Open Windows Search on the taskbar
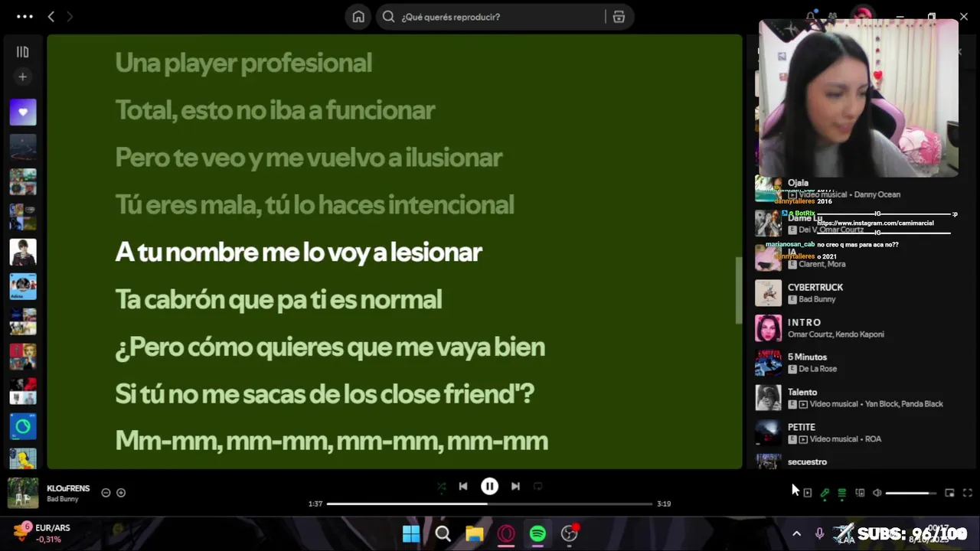 pos(443,533)
